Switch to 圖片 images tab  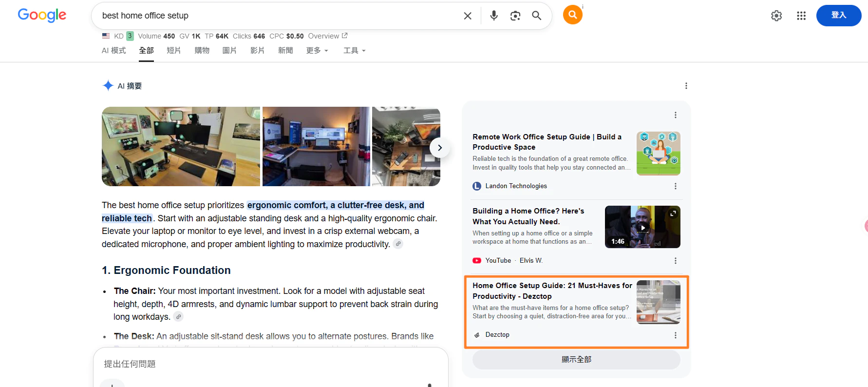(x=229, y=51)
